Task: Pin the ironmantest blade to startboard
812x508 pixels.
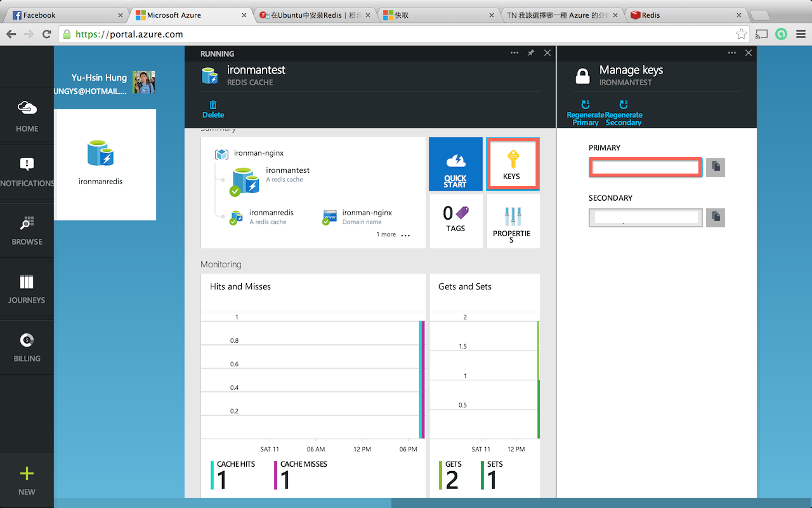Action: pyautogui.click(x=531, y=53)
